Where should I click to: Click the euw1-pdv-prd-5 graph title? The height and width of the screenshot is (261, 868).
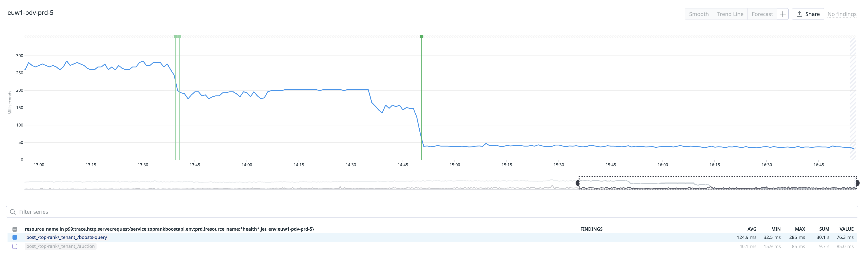pos(30,13)
